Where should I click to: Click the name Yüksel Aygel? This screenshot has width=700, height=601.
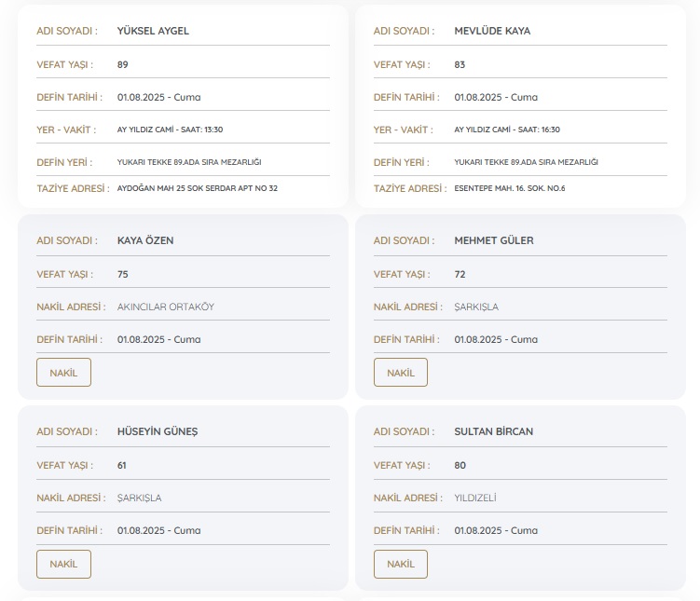153,31
